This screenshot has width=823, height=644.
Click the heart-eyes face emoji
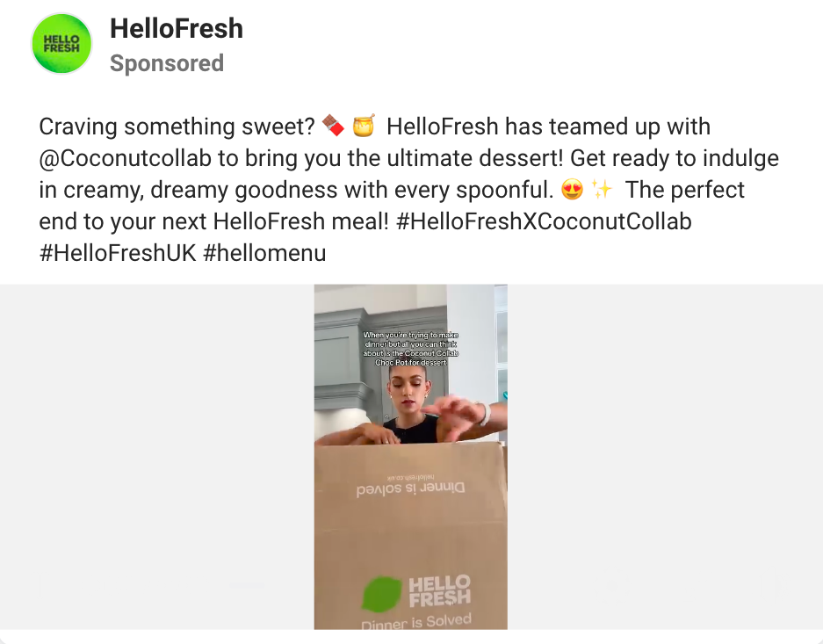(571, 191)
